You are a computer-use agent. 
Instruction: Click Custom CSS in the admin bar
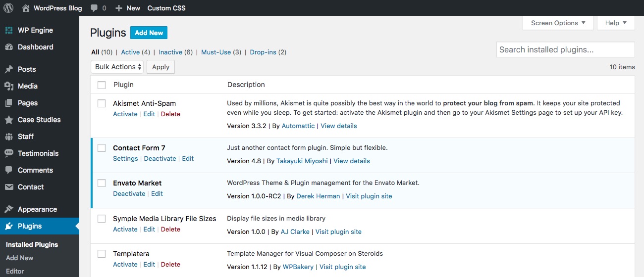166,8
